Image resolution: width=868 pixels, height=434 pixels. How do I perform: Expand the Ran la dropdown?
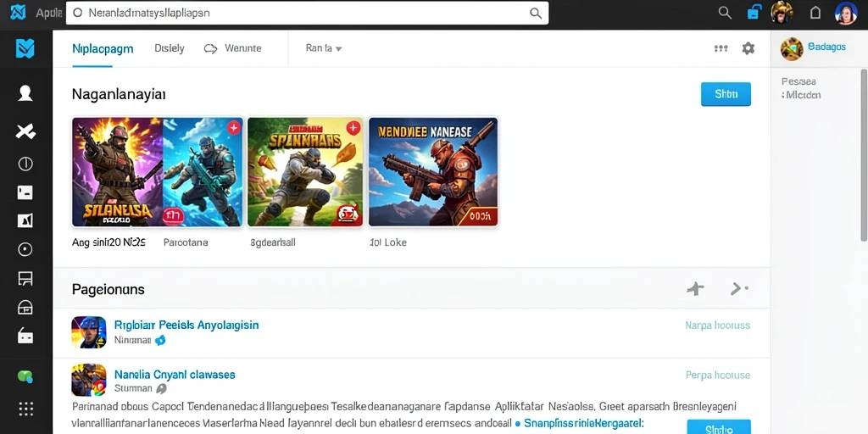tap(324, 48)
